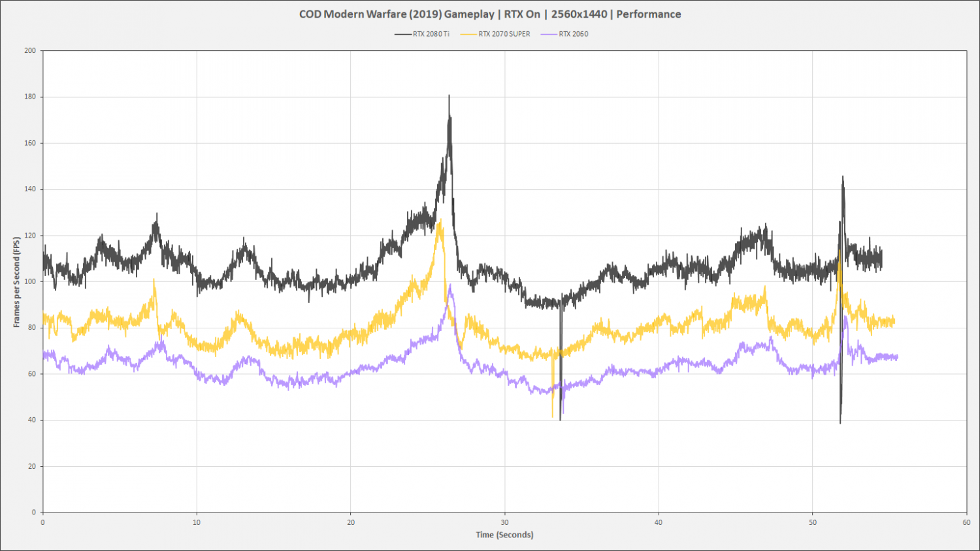The height and width of the screenshot is (551, 980).
Task: Select the purple RTX 2060 legend line
Action: pyautogui.click(x=549, y=34)
